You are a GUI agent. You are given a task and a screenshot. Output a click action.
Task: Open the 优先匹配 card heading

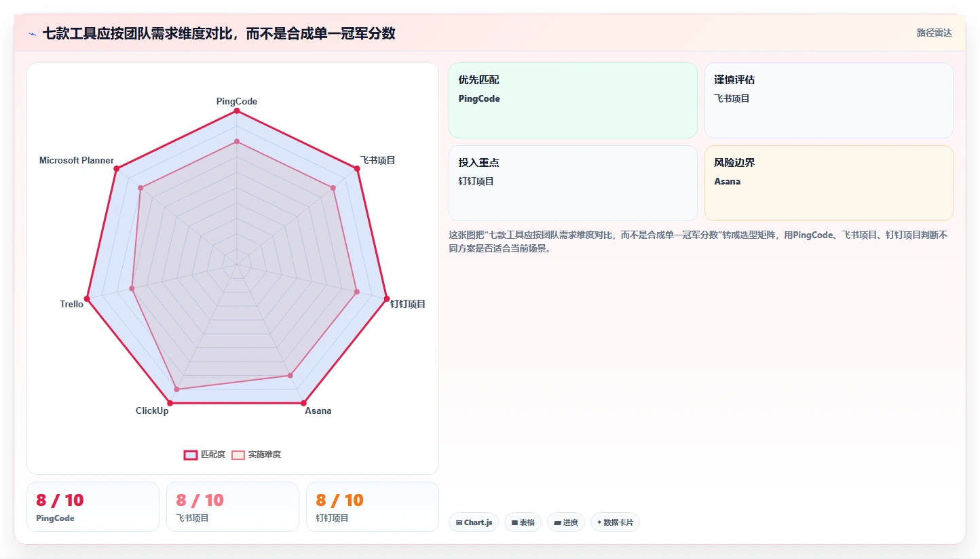(x=478, y=80)
